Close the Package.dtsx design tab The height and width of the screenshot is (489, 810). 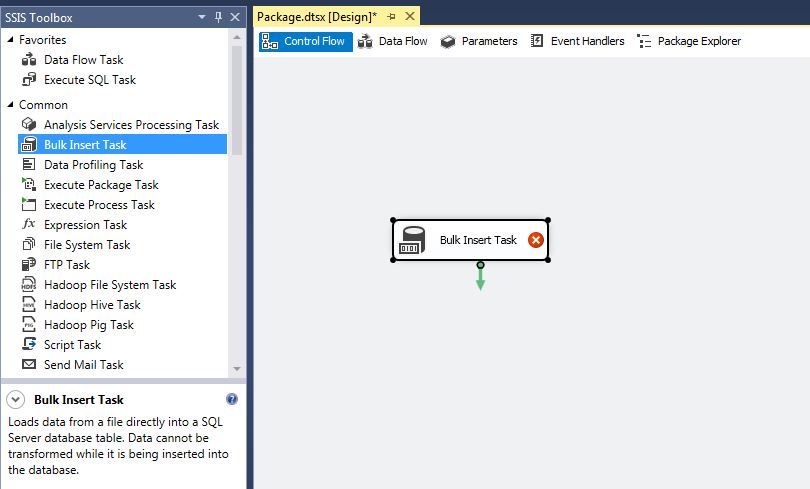pyautogui.click(x=410, y=17)
